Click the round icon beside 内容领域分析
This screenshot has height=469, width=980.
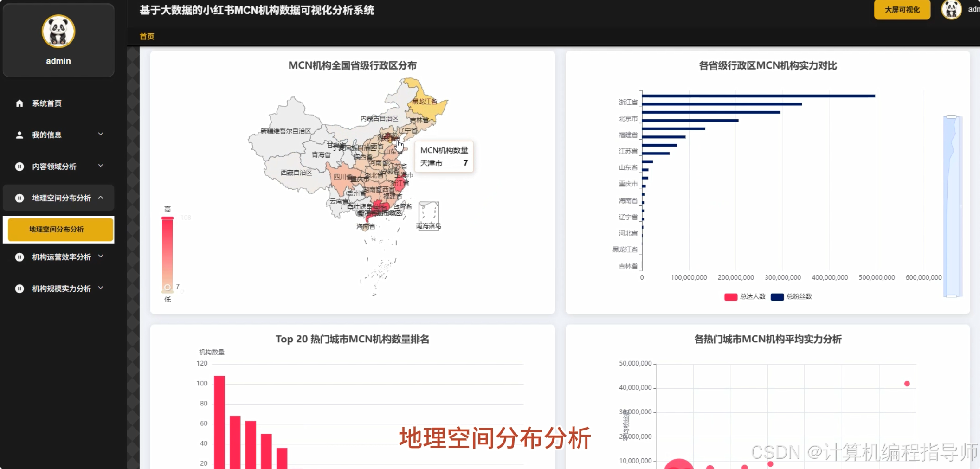pyautogui.click(x=19, y=167)
